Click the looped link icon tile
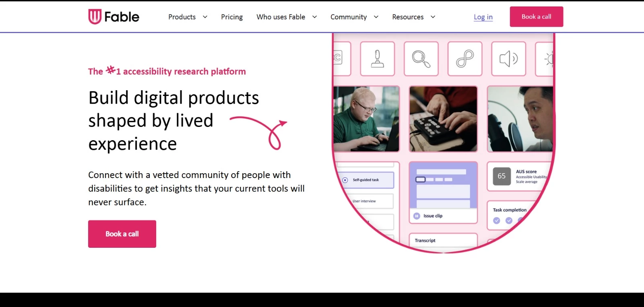This screenshot has width=644, height=307. [x=465, y=59]
